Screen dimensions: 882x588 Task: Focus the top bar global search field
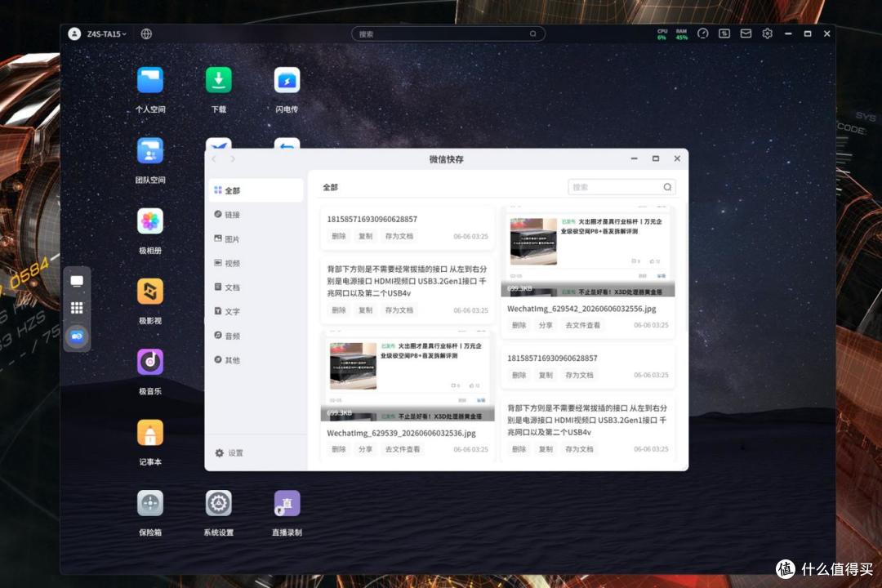pyautogui.click(x=448, y=33)
